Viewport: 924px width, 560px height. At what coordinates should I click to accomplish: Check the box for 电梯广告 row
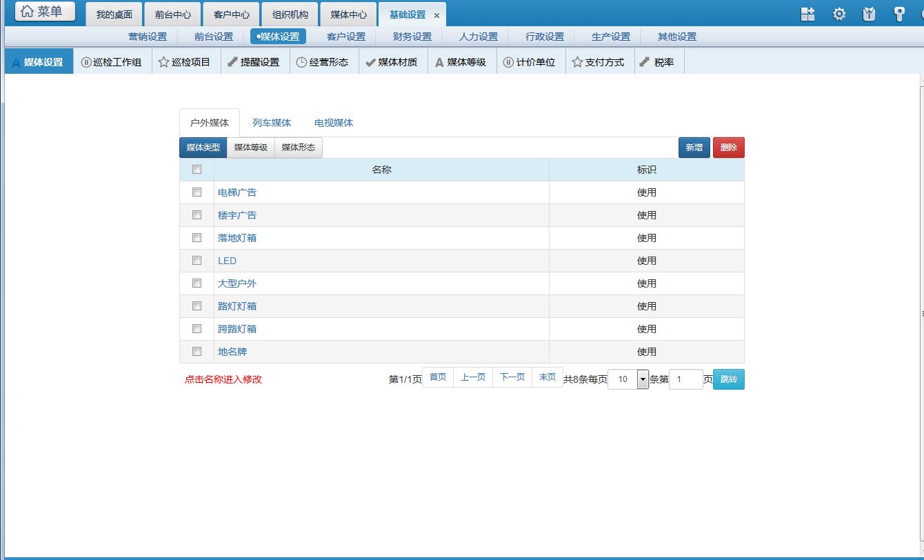tap(197, 192)
